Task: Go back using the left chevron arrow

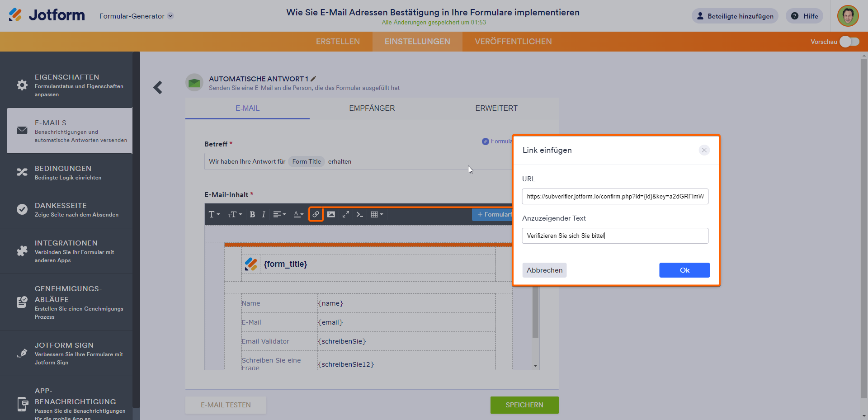Action: pos(158,87)
